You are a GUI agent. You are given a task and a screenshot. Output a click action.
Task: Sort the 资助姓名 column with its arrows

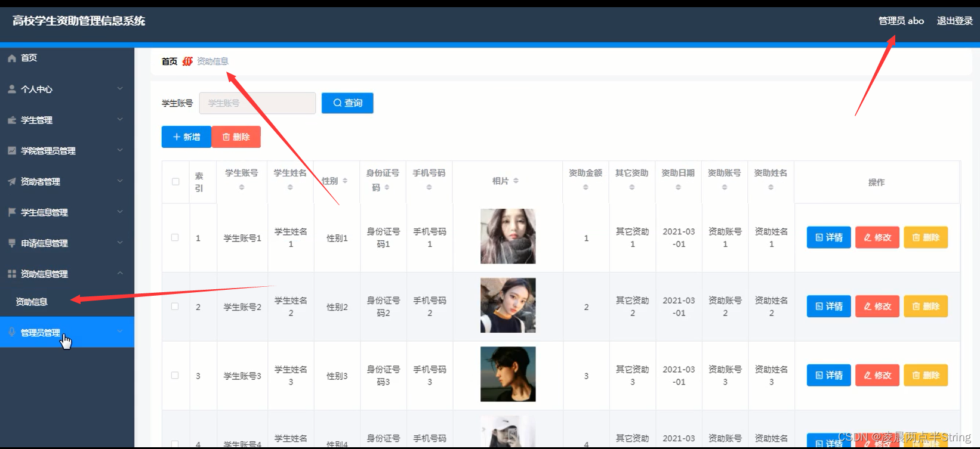(771, 187)
